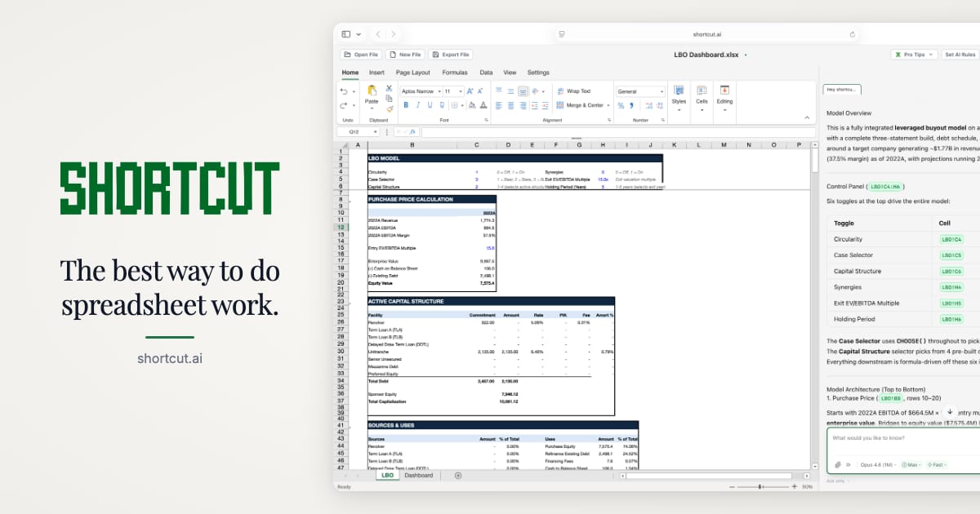Click the fill color icon
The image size is (980, 514).
(471, 105)
